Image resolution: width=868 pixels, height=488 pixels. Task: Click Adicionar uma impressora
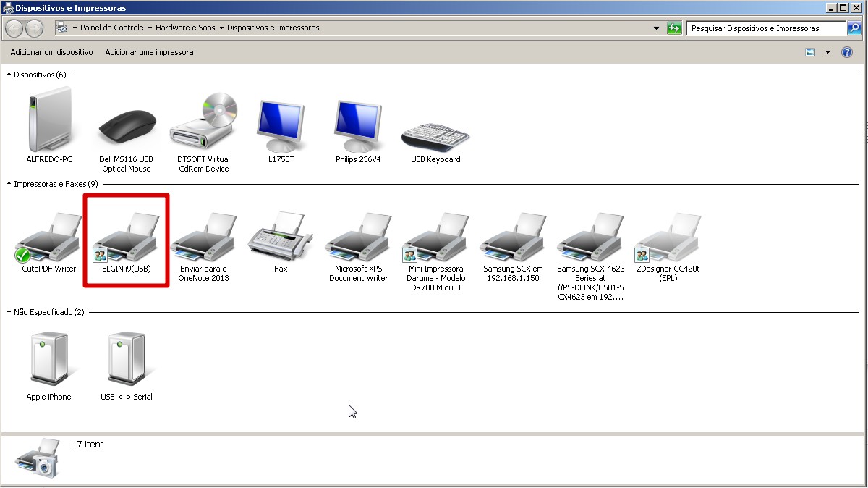click(149, 53)
